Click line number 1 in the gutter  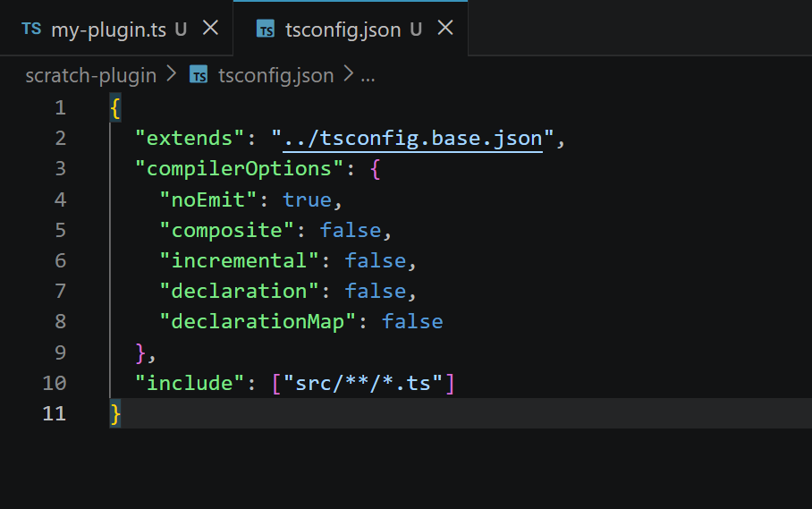61,107
